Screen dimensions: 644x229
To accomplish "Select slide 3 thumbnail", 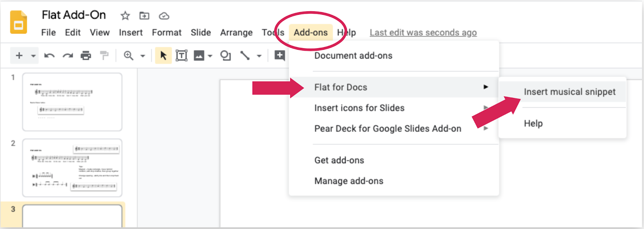I will [x=72, y=216].
